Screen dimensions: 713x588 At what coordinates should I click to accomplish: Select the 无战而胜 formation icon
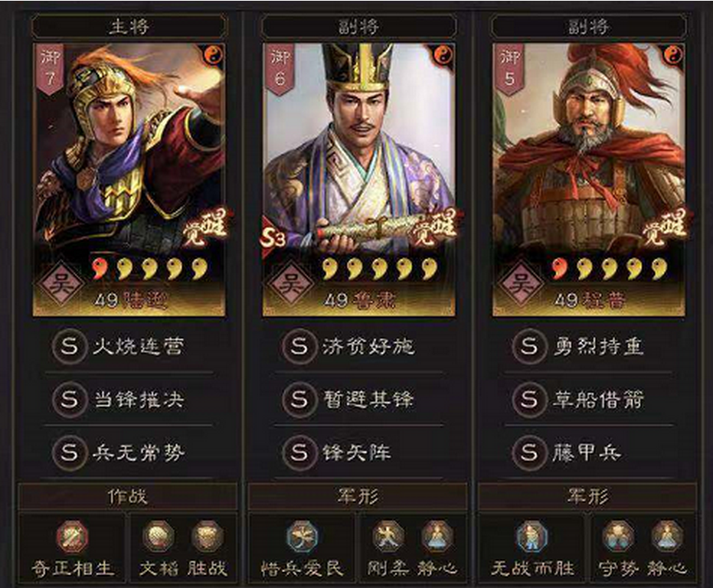532,537
